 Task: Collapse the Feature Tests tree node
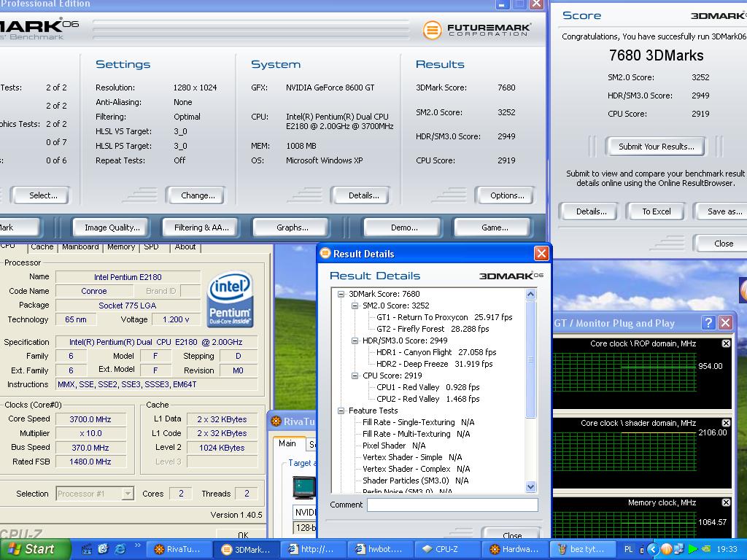coord(341,411)
